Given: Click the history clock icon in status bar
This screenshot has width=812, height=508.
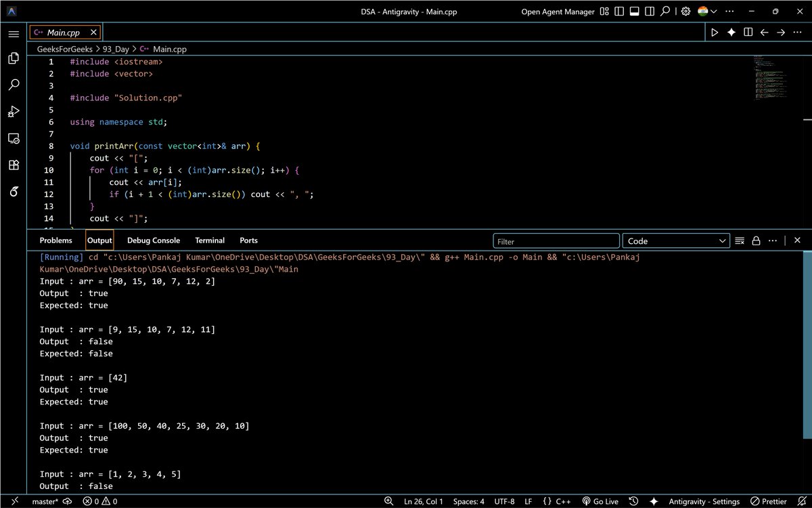Looking at the screenshot, I should [x=634, y=501].
